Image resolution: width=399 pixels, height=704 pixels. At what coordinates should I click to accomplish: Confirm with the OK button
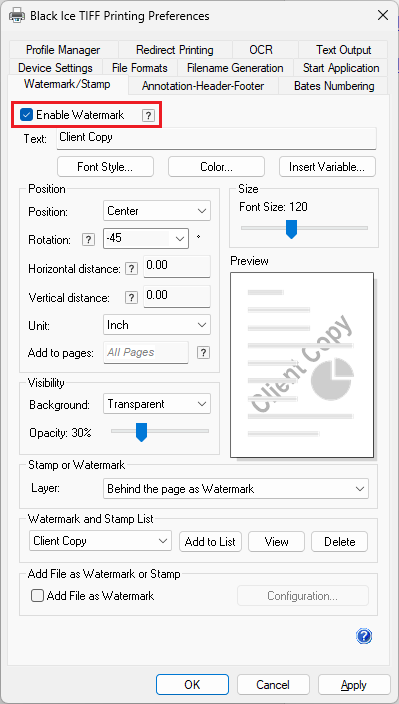[x=192, y=685]
